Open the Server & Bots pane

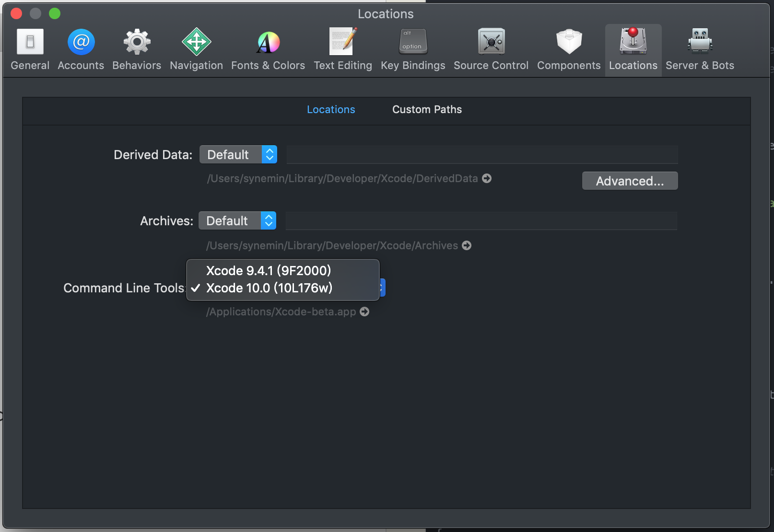[x=700, y=50]
